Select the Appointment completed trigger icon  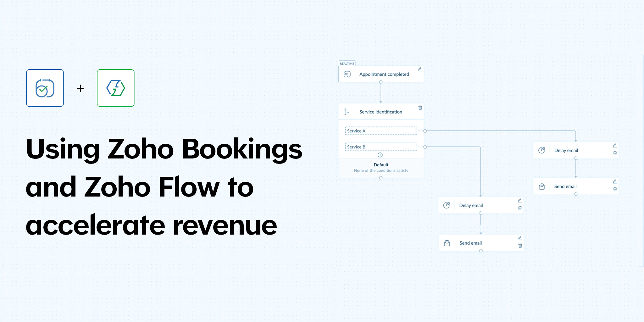[x=347, y=74]
